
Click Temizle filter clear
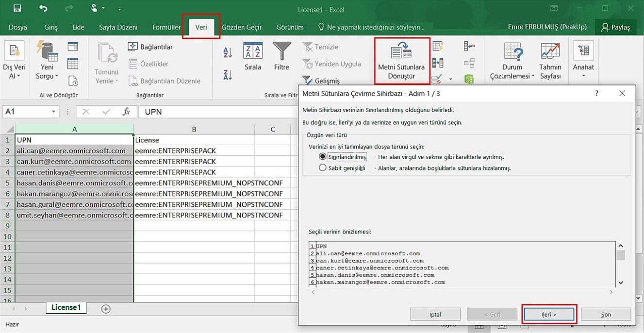(320, 47)
